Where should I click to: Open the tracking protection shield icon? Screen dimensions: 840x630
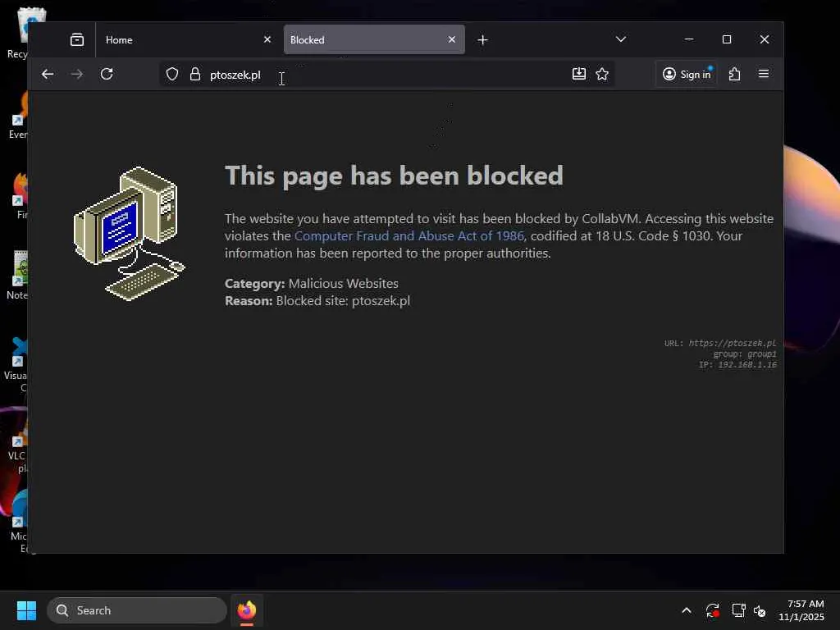pyautogui.click(x=172, y=74)
